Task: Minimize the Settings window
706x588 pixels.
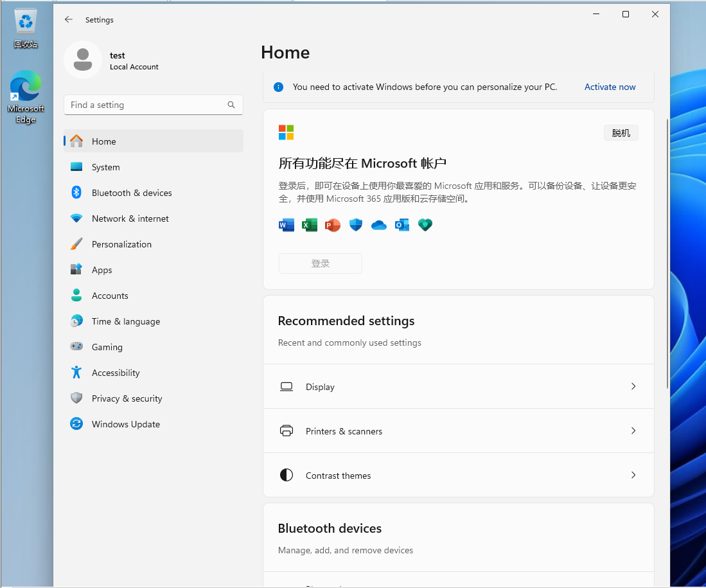Action: coord(596,14)
